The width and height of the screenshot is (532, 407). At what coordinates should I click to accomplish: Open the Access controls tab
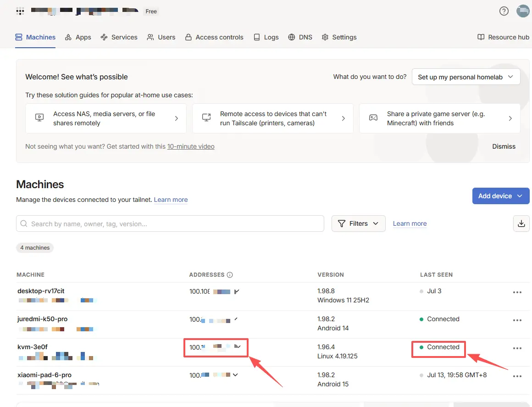215,37
